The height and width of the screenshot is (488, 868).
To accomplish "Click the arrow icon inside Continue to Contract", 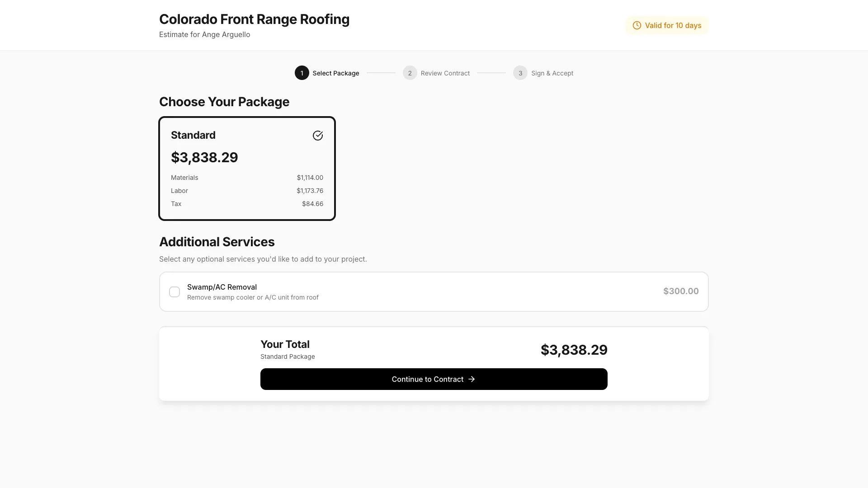I will (472, 379).
